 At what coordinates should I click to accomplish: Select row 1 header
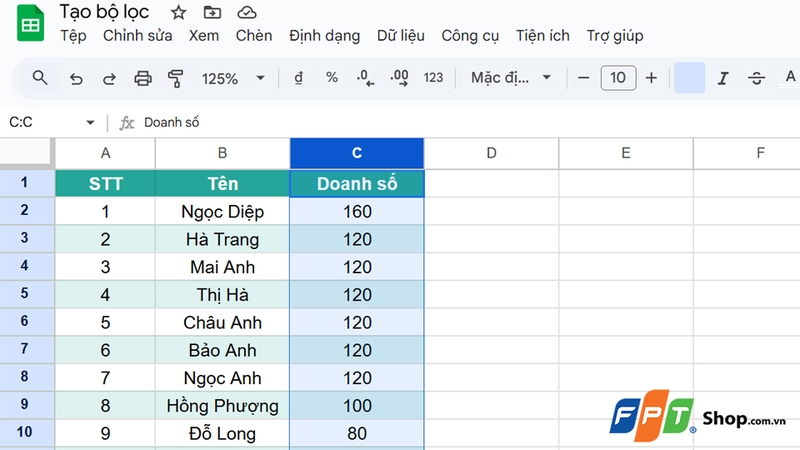[27, 183]
